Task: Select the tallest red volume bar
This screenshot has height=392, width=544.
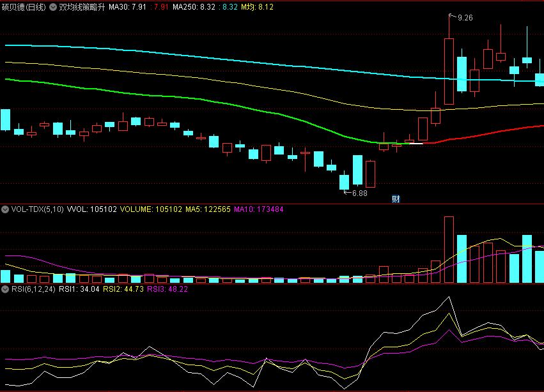Action: point(449,250)
